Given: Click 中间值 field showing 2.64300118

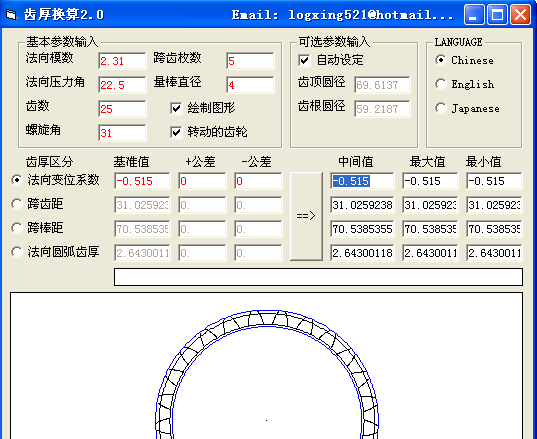Looking at the screenshot, I should (362, 253).
